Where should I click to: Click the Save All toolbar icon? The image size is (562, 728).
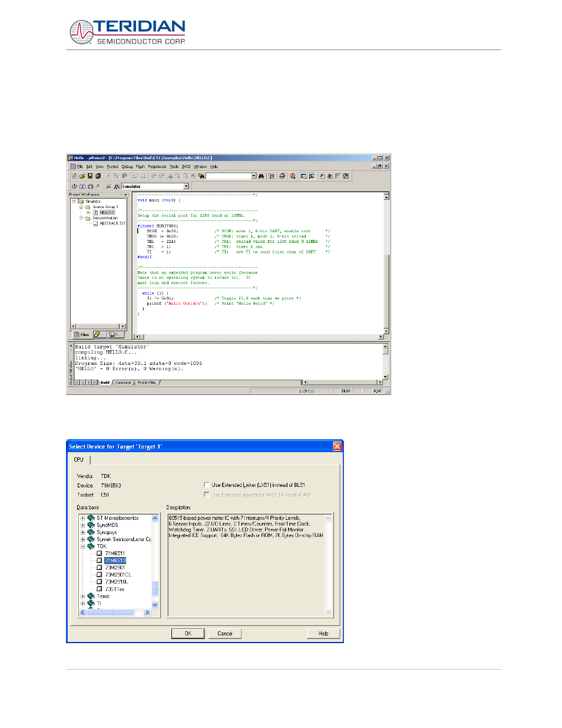tap(98, 176)
